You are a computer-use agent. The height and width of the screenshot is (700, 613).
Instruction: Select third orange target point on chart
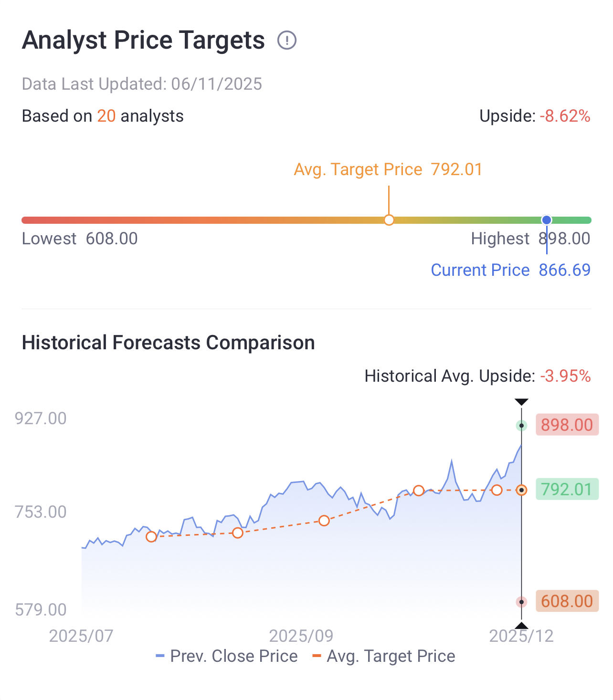[x=324, y=521]
